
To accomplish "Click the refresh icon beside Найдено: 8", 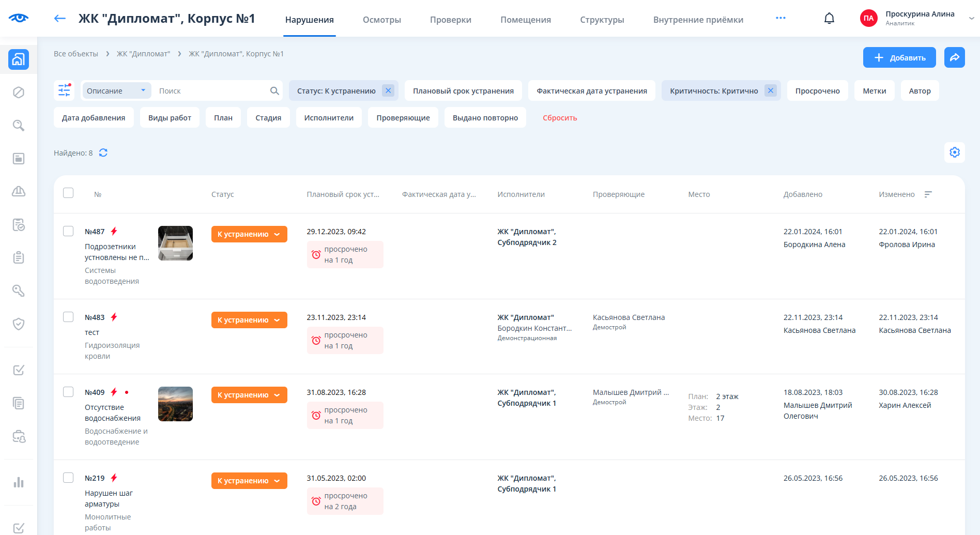I will pos(103,152).
